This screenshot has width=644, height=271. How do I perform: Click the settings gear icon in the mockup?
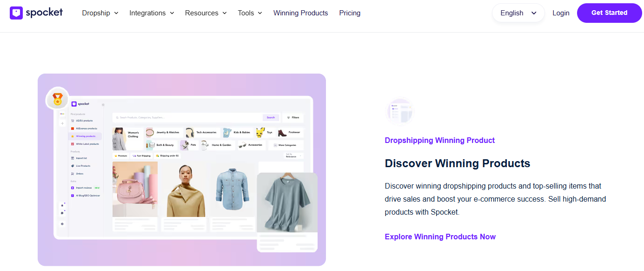pyautogui.click(x=62, y=224)
